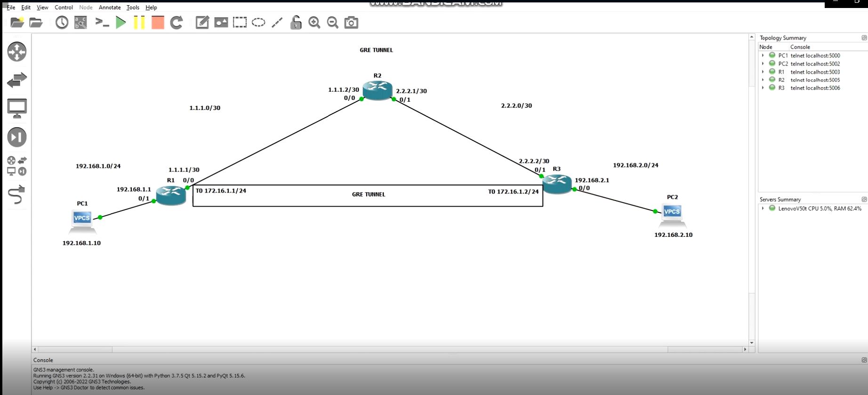Select router R1 on canvas
Screen dimensions: 868x395
point(171,195)
